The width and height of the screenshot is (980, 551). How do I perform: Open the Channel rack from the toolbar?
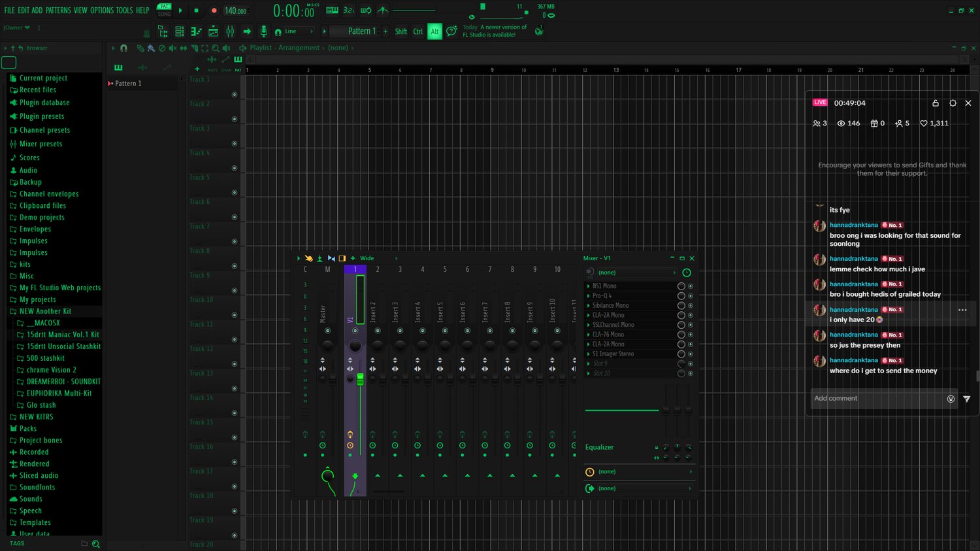[180, 31]
